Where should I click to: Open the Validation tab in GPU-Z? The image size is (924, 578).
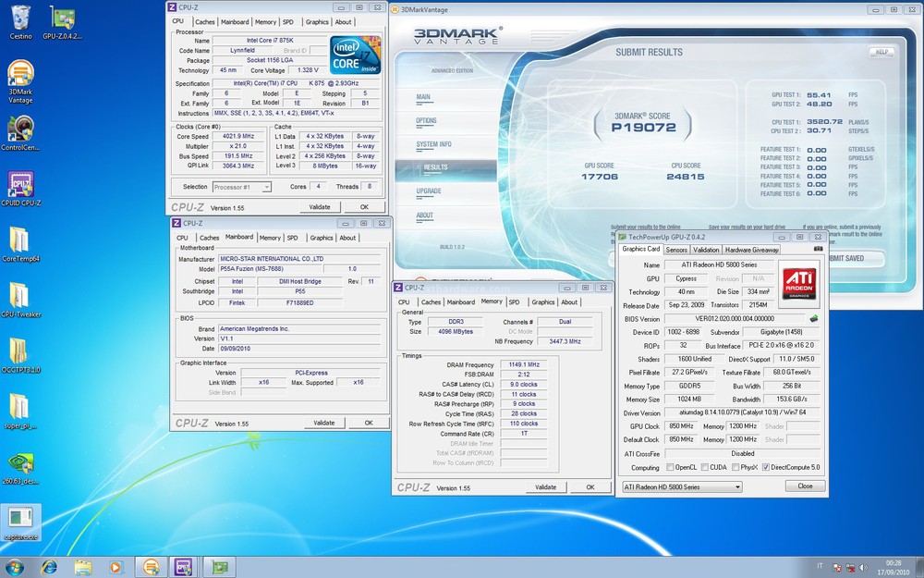[x=705, y=250]
